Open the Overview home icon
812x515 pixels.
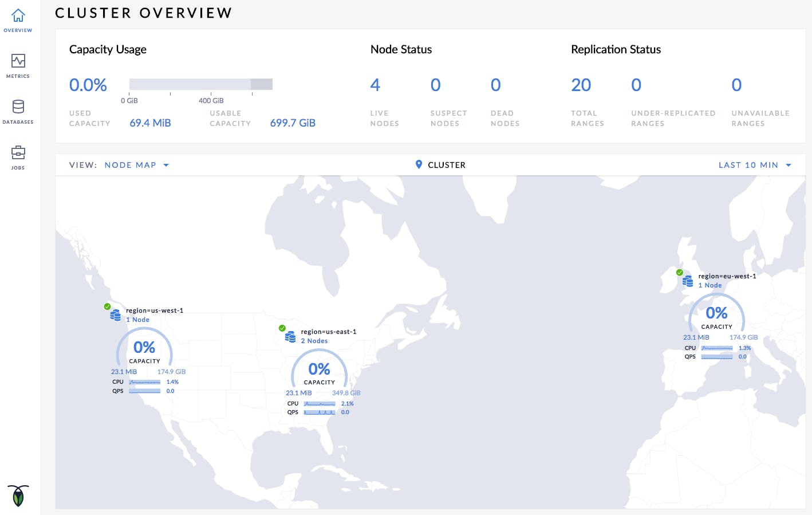pyautogui.click(x=18, y=15)
